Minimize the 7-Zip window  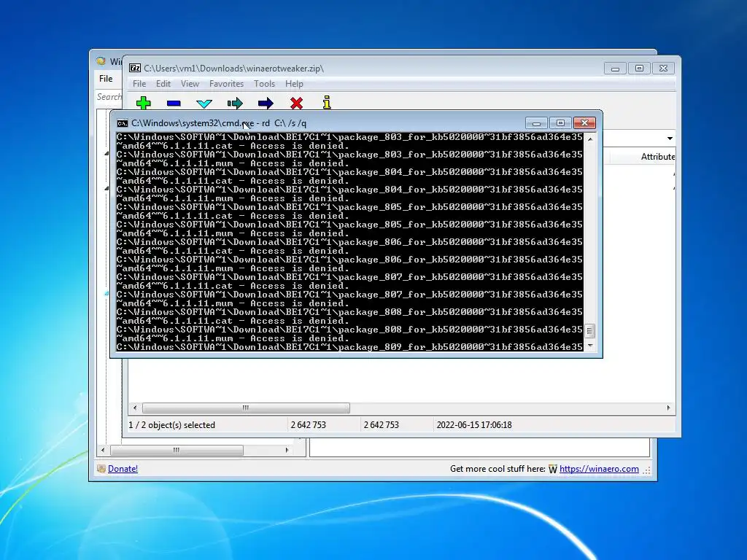[x=615, y=69]
